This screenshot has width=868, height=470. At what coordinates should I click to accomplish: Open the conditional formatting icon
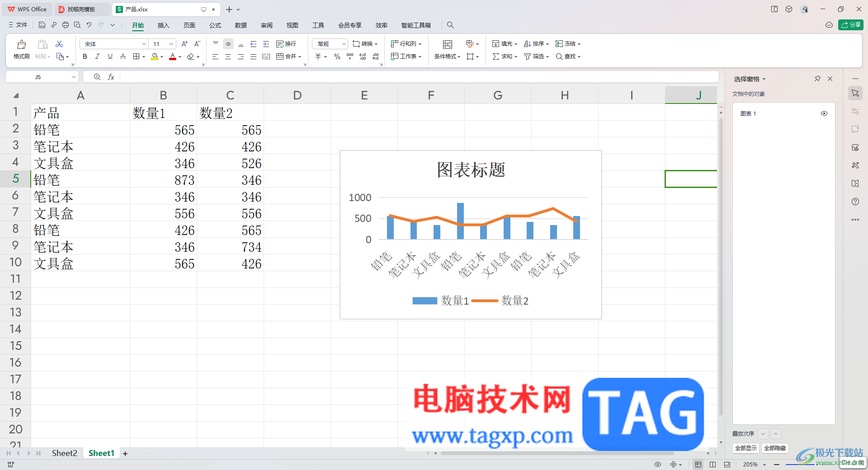(448, 44)
